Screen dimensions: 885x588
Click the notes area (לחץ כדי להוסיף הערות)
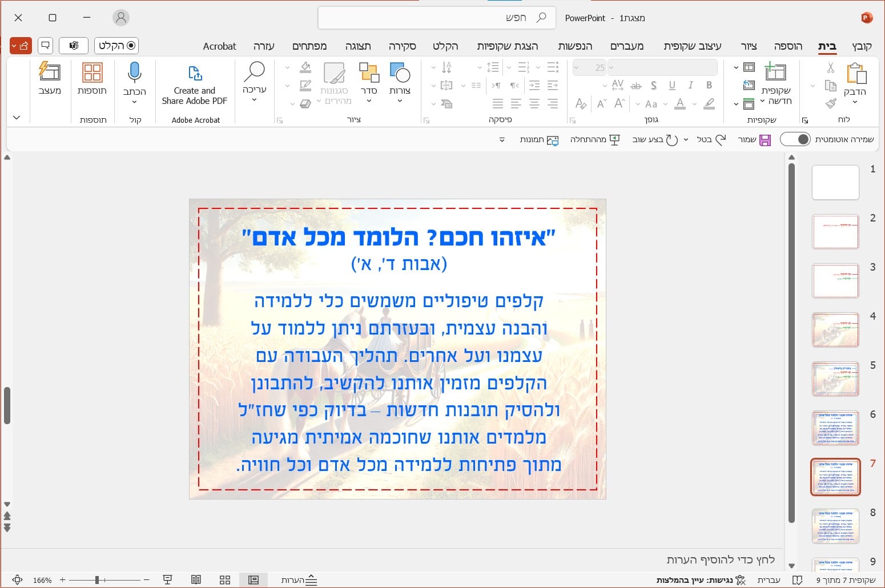721,559
